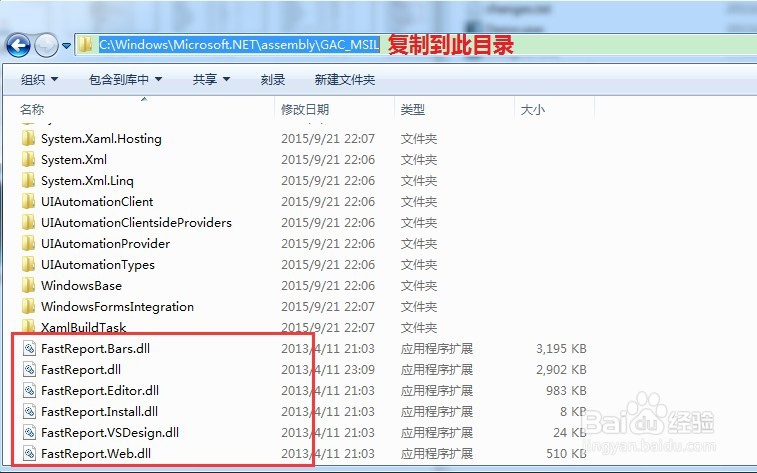The height and width of the screenshot is (473, 757).
Task: Select the System.Xml folder name
Action: pos(74,159)
